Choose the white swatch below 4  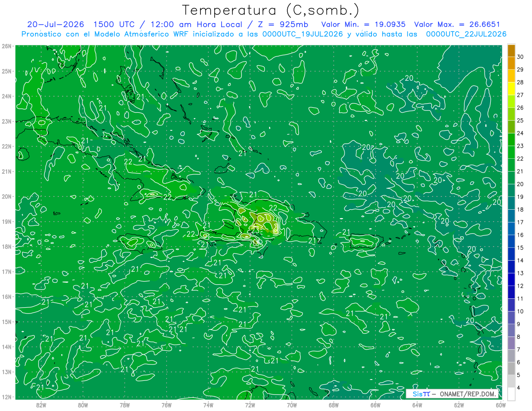(x=511, y=394)
